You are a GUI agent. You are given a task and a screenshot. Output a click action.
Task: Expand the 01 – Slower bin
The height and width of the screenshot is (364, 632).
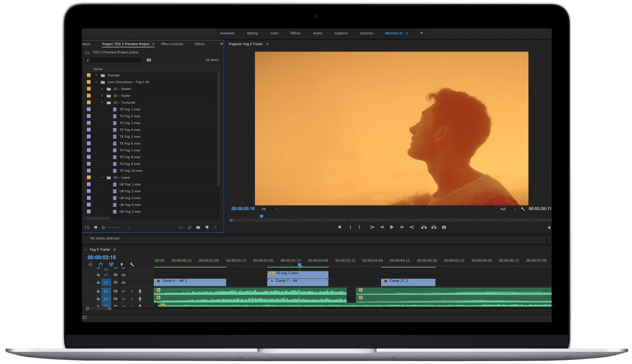102,89
